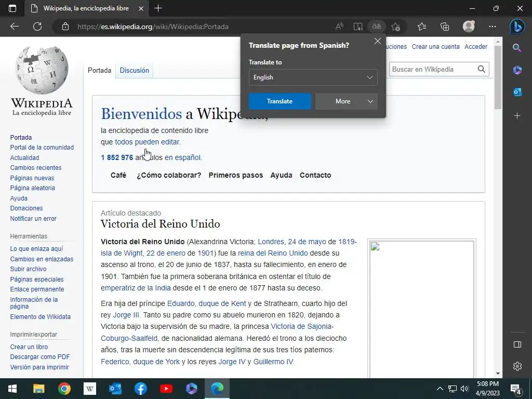Screen dimensions: 532x399
Task: Open Read aloud from address bar
Action: (339, 26)
